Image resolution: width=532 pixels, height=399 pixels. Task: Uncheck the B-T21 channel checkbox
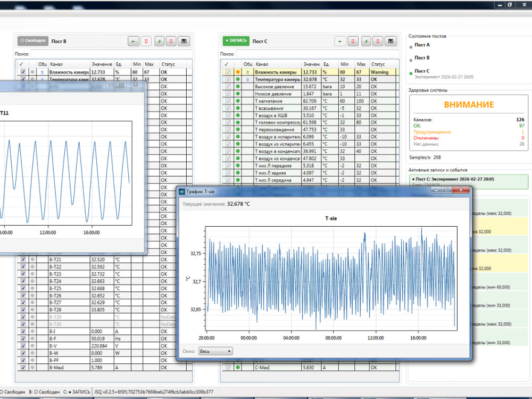tap(23, 259)
